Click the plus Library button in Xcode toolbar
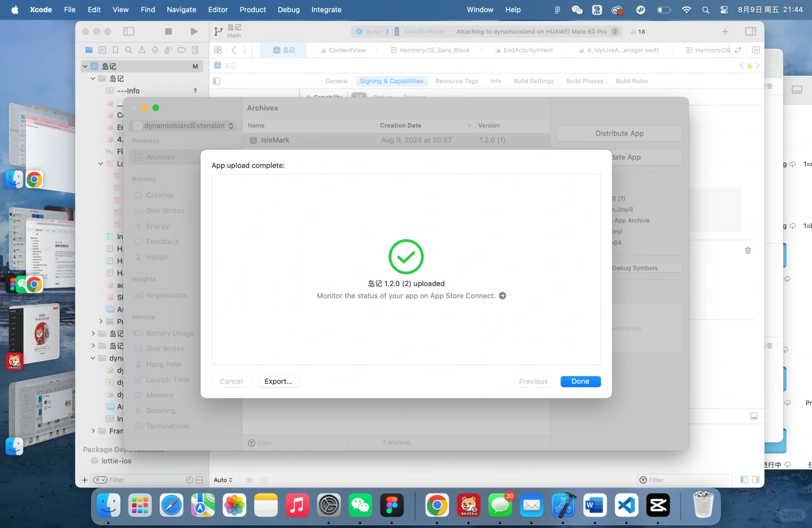 (x=725, y=31)
